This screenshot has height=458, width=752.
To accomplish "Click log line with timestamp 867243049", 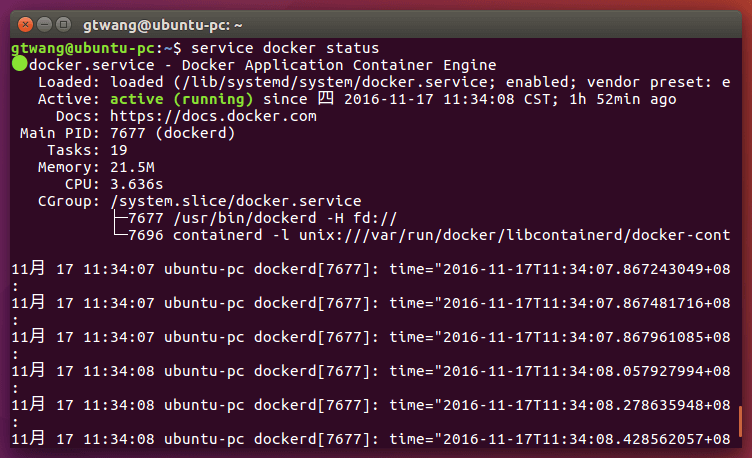I will click(371, 268).
